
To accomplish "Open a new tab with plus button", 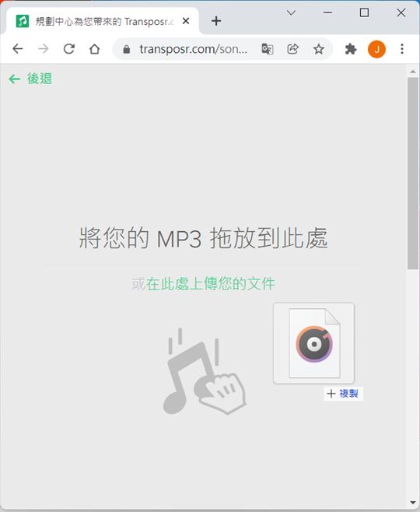I will 216,21.
